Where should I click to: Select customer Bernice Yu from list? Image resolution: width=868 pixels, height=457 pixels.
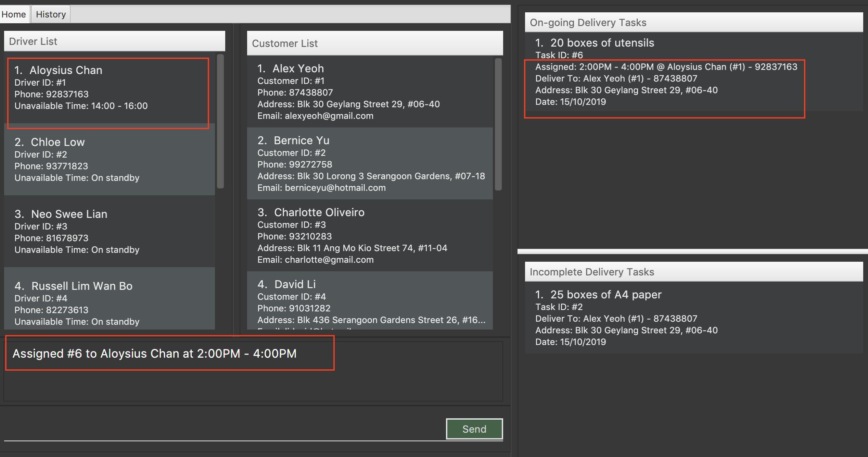tap(376, 164)
